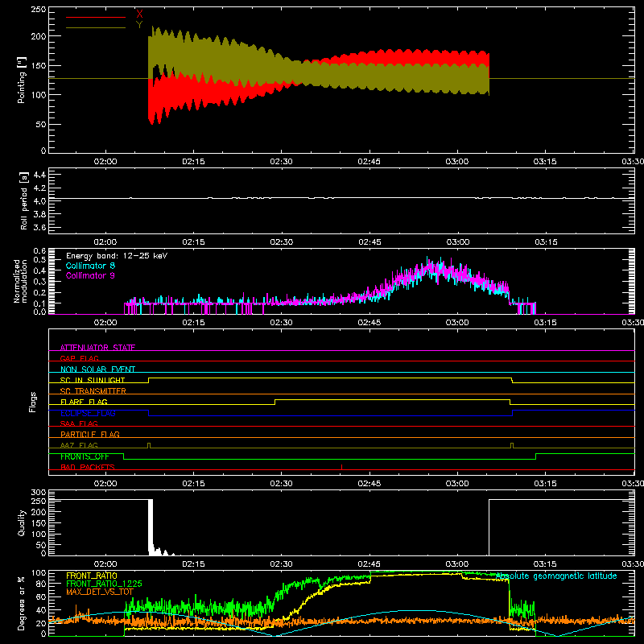Select the GAP_FLAG label

79,358
